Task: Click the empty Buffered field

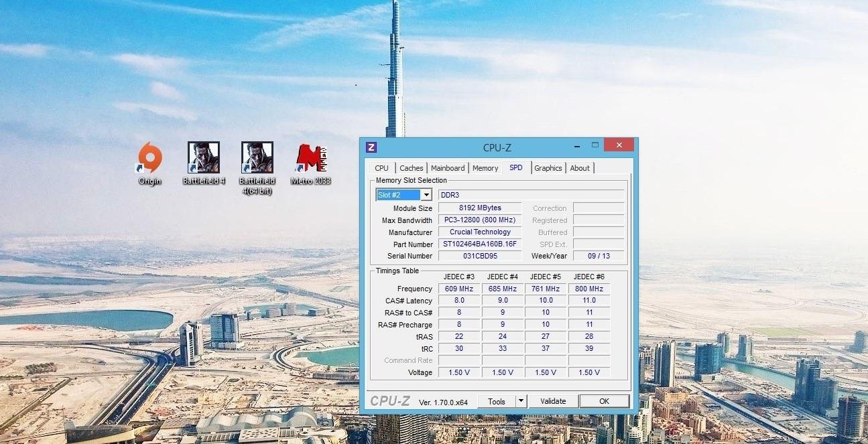Action: [599, 232]
